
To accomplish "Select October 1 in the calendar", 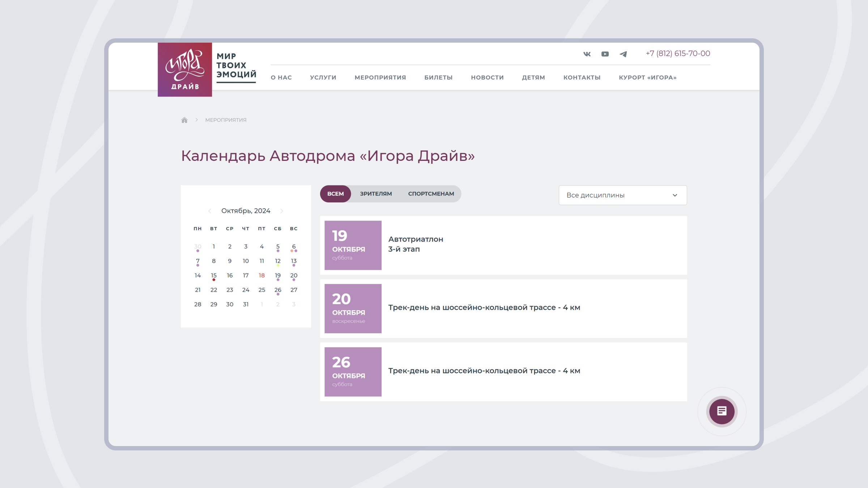I will pyautogui.click(x=214, y=247).
